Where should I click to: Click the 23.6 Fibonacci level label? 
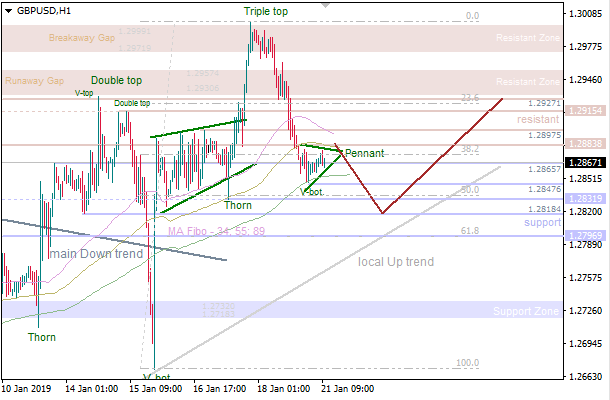tap(469, 98)
